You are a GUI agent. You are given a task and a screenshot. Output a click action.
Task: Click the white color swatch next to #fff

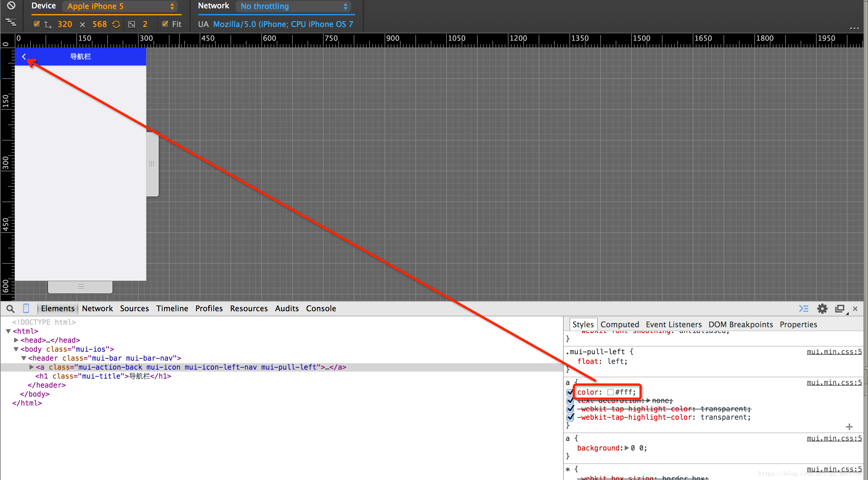(610, 392)
